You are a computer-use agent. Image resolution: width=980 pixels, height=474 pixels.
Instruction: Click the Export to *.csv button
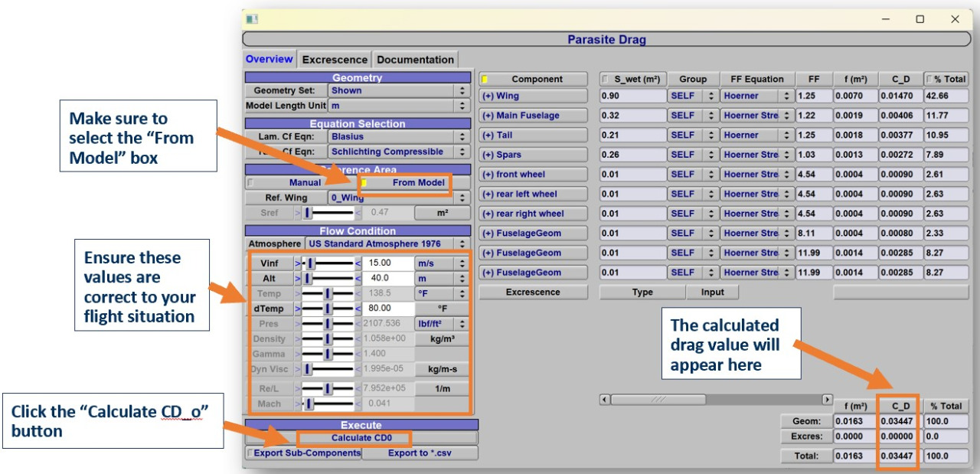pos(420,453)
